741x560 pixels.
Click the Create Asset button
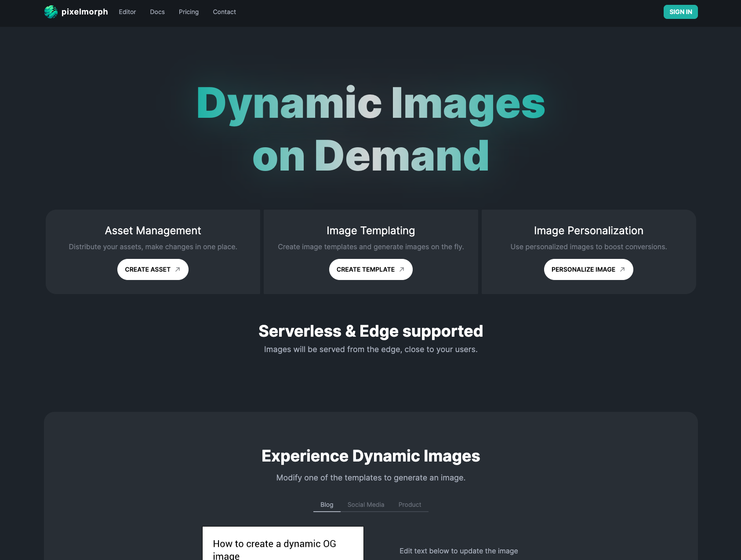point(153,269)
